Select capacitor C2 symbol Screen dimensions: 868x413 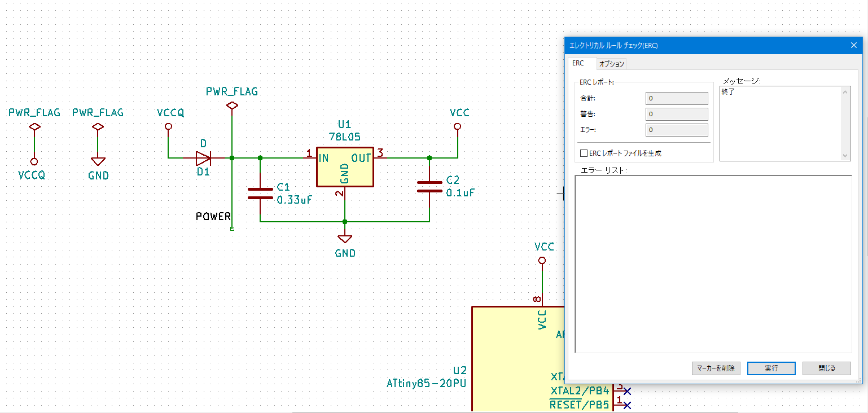[x=429, y=187]
